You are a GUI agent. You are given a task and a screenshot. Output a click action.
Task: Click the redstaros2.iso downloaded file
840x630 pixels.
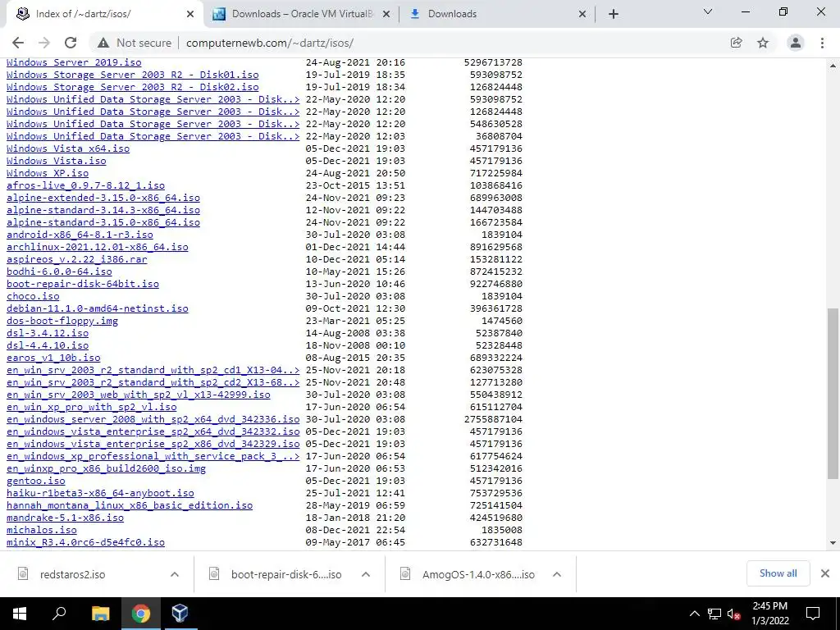tap(72, 574)
